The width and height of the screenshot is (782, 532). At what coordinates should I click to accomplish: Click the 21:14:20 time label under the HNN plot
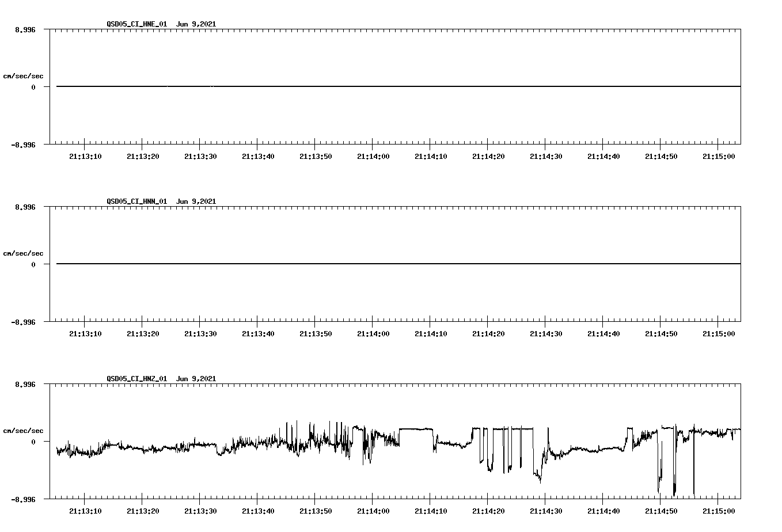[488, 334]
